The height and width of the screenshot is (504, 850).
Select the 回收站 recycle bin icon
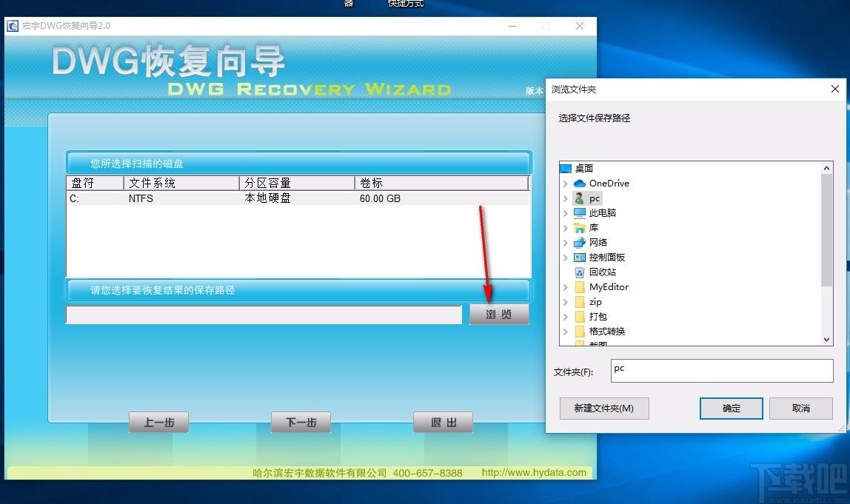pos(580,272)
